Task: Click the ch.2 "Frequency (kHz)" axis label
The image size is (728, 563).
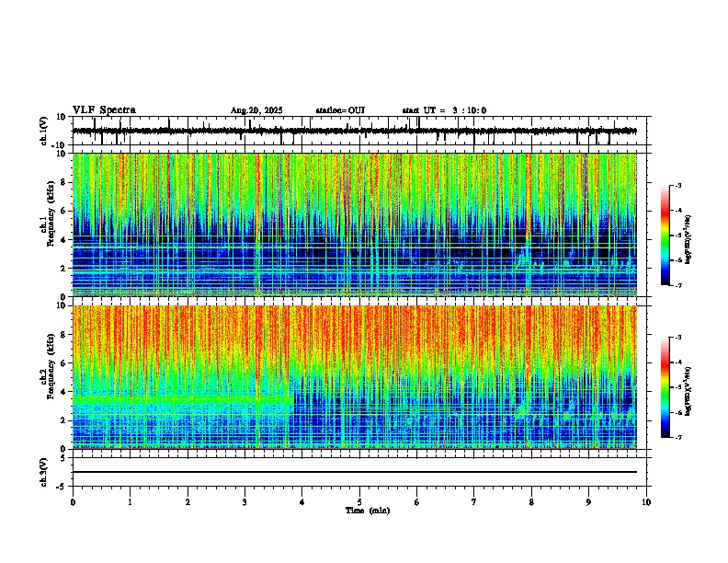Action: coord(51,366)
